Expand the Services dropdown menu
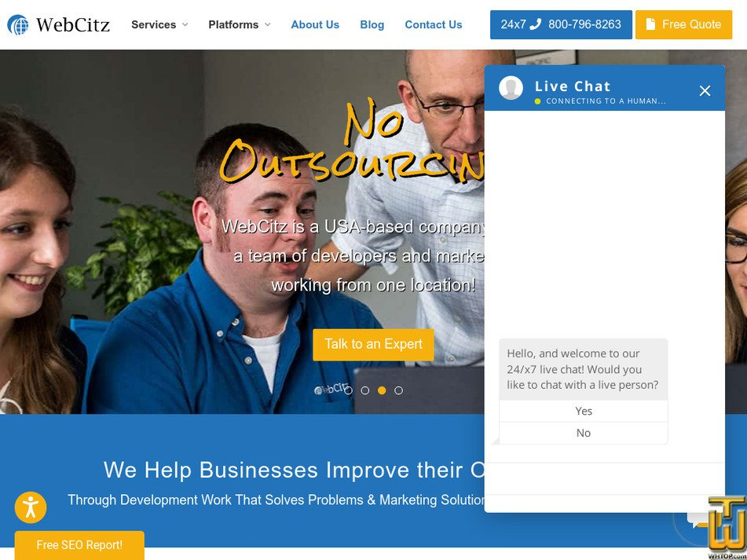747x560 pixels. (159, 25)
